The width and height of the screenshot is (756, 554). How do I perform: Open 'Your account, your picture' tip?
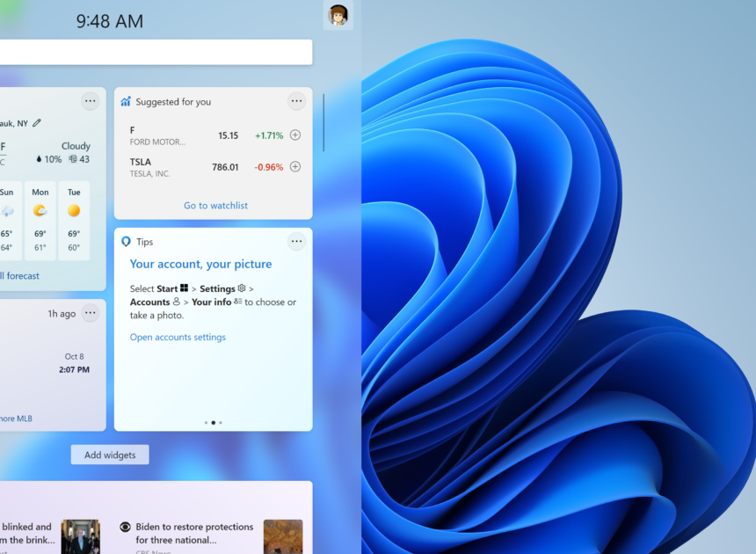[200, 264]
